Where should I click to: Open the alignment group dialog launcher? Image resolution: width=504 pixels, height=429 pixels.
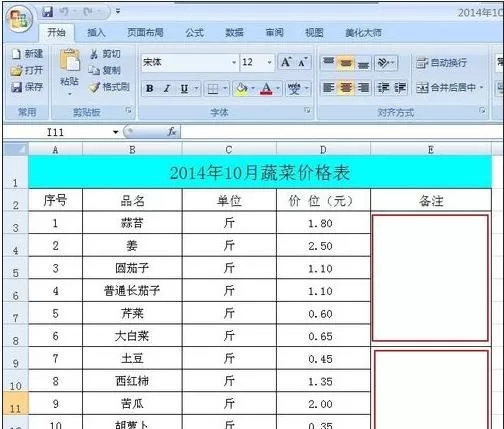[482, 110]
